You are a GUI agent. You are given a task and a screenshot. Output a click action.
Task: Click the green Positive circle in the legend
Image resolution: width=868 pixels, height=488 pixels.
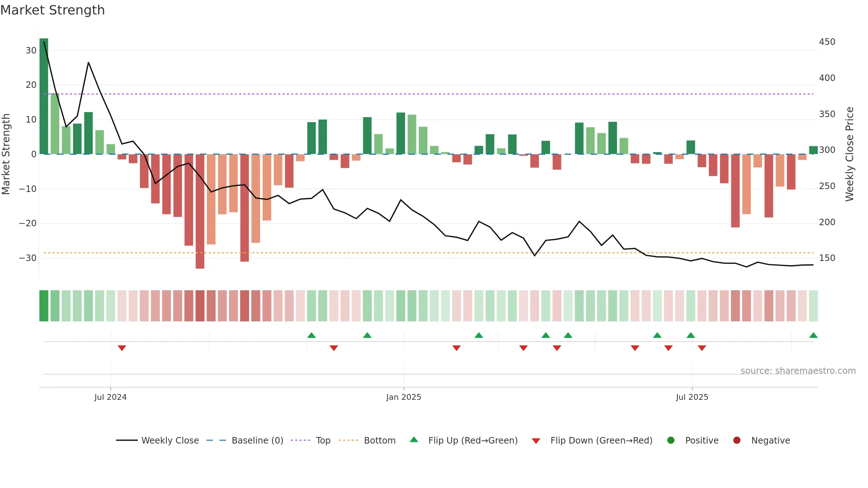coord(671,440)
